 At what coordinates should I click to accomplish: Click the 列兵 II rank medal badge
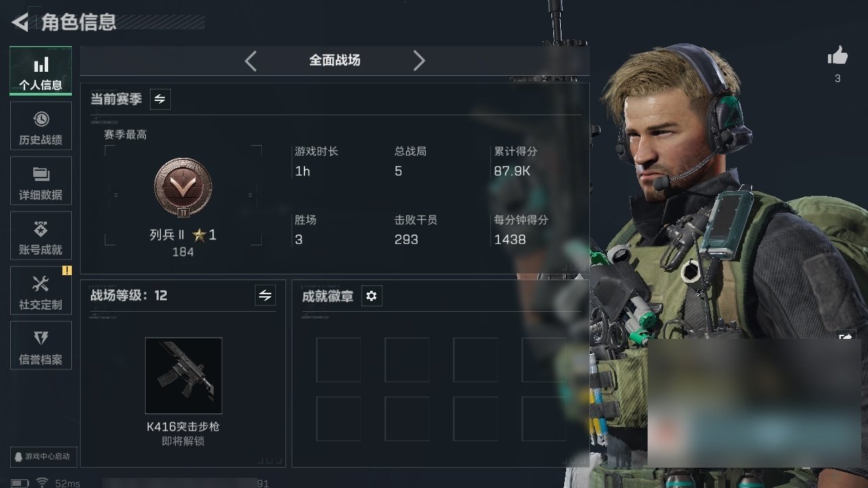tap(183, 188)
